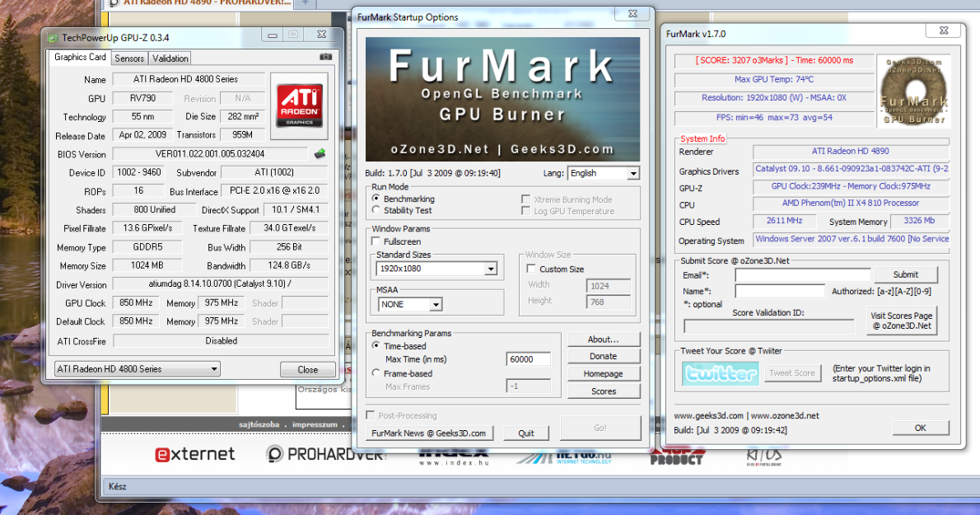Image resolution: width=980 pixels, height=515 pixels.
Task: Click the Kész status bar text
Action: pos(117,486)
